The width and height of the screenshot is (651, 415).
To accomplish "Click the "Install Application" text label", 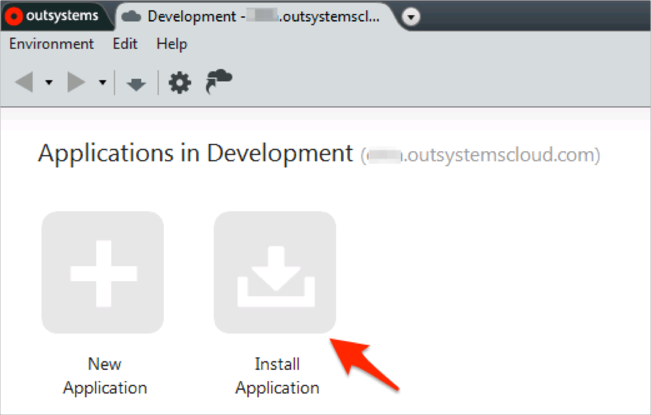I will [x=276, y=375].
